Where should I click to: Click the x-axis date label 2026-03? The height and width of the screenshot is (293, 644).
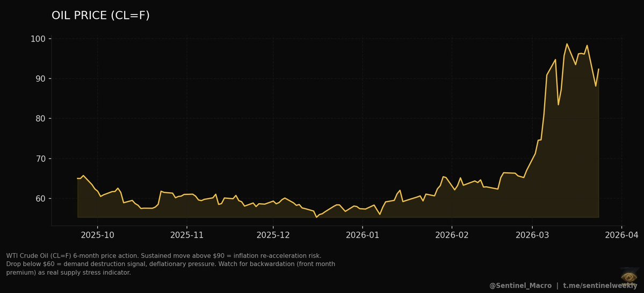(532, 235)
